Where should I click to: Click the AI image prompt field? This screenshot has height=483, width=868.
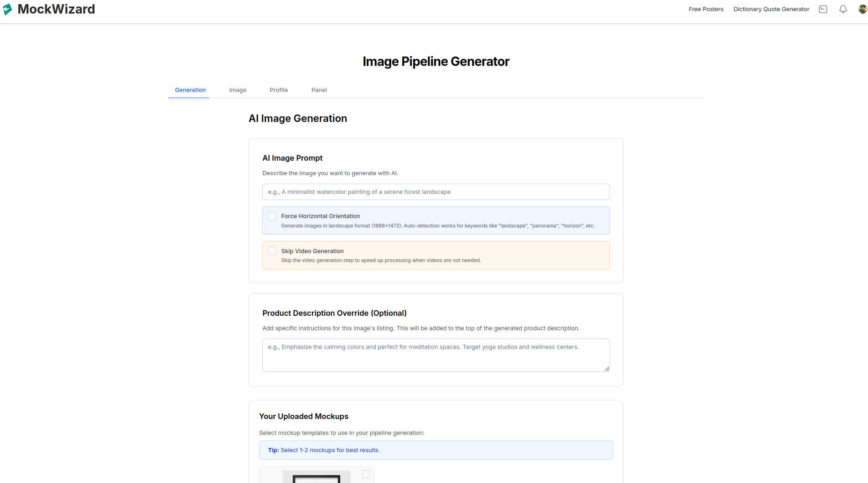click(436, 192)
